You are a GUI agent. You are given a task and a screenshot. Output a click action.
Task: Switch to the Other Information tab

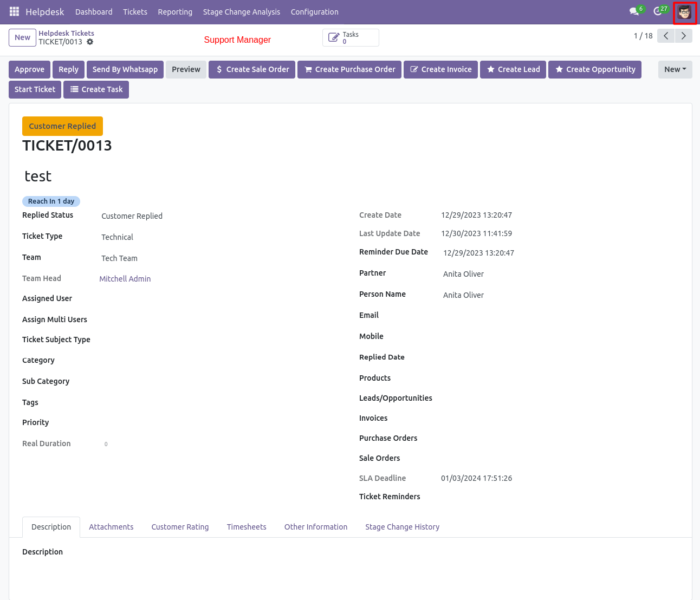pos(316,527)
